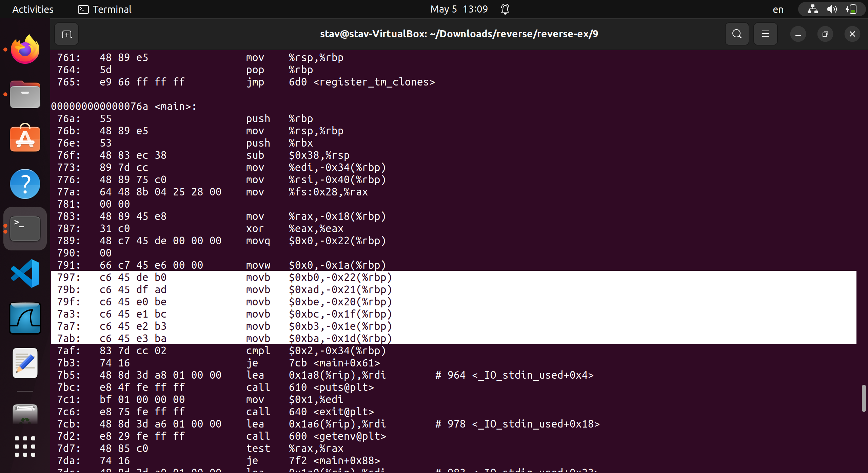This screenshot has height=473, width=868.
Task: Open the terminal hamburger menu
Action: coord(765,34)
